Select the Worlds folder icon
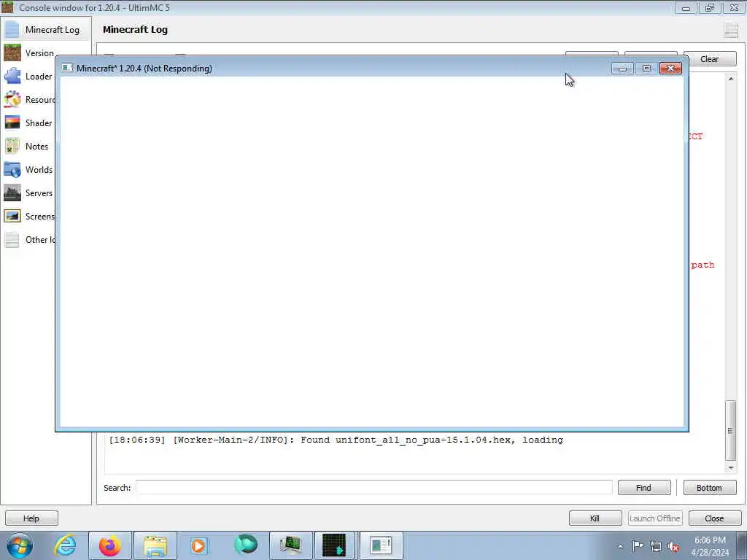The width and height of the screenshot is (747, 560). click(x=12, y=169)
